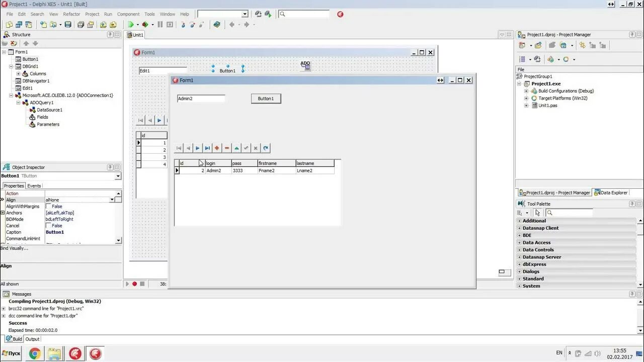Collapse the Form1 node in Structure tree

[x=5, y=52]
